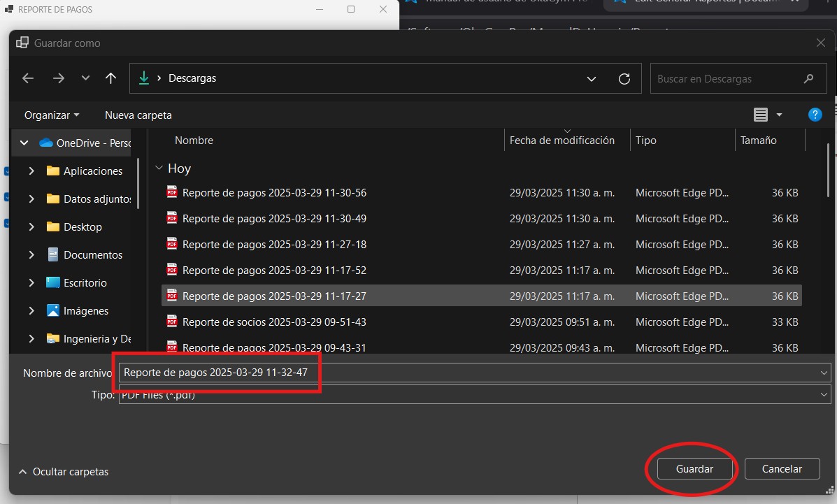The width and height of the screenshot is (837, 504).
Task: Click the Forward navigation arrow
Action: pyautogui.click(x=59, y=78)
